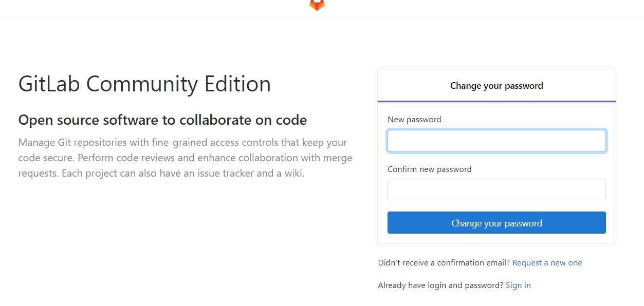This screenshot has width=644, height=306.
Task: Click the New password label
Action: 414,120
